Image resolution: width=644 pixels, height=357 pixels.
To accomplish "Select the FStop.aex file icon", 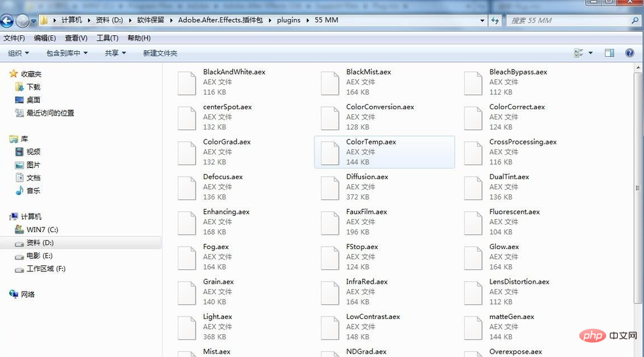I will tap(330, 257).
